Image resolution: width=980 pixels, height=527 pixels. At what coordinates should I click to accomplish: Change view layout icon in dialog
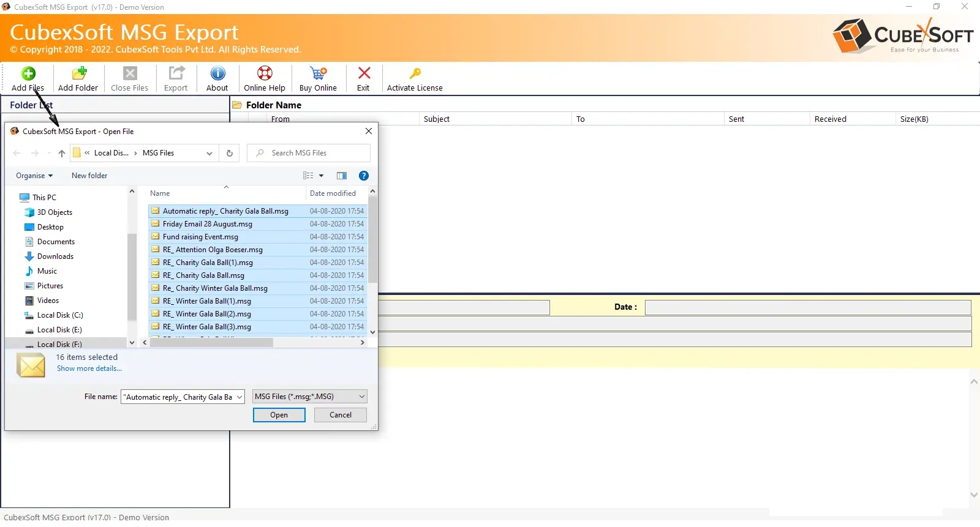tap(308, 176)
